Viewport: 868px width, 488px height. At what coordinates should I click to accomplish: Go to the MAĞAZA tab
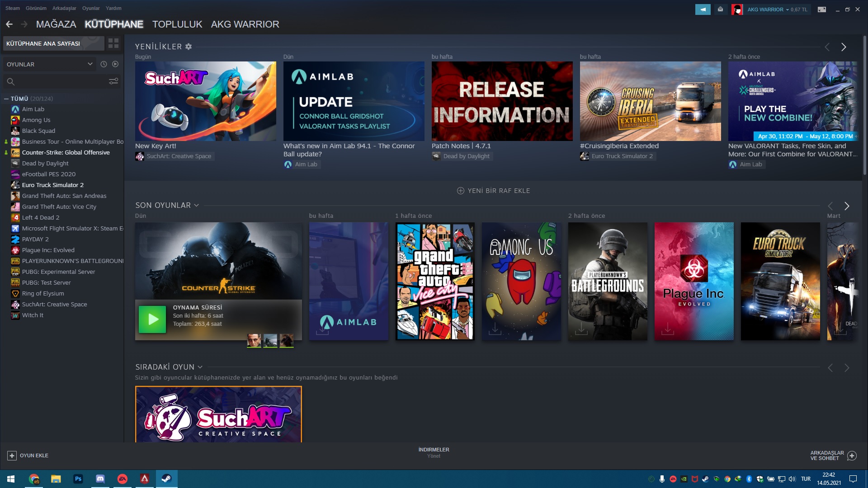click(56, 24)
